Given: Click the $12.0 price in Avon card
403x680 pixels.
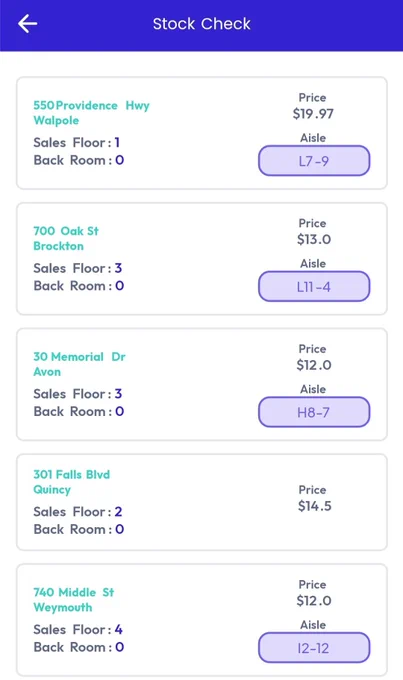Looking at the screenshot, I should [314, 365].
